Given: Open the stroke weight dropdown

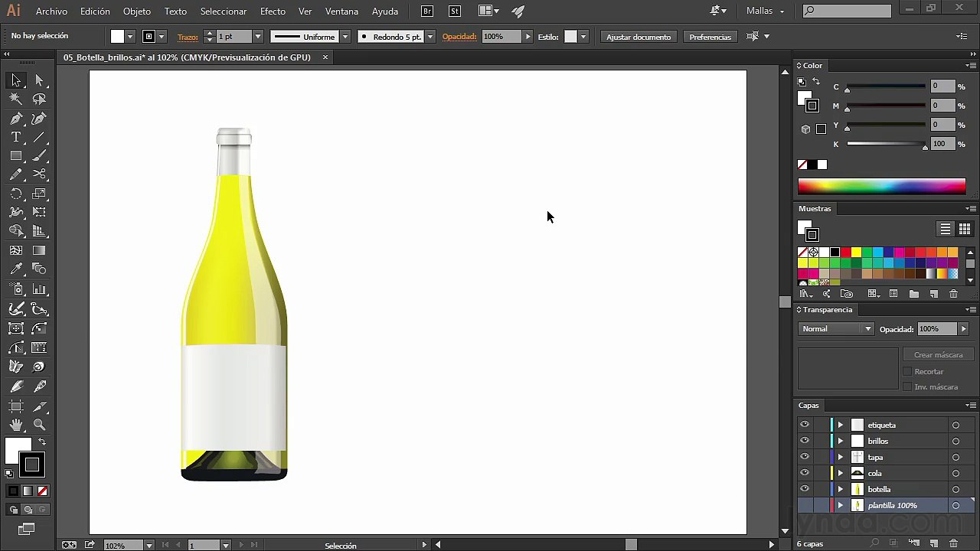Looking at the screenshot, I should [x=257, y=37].
